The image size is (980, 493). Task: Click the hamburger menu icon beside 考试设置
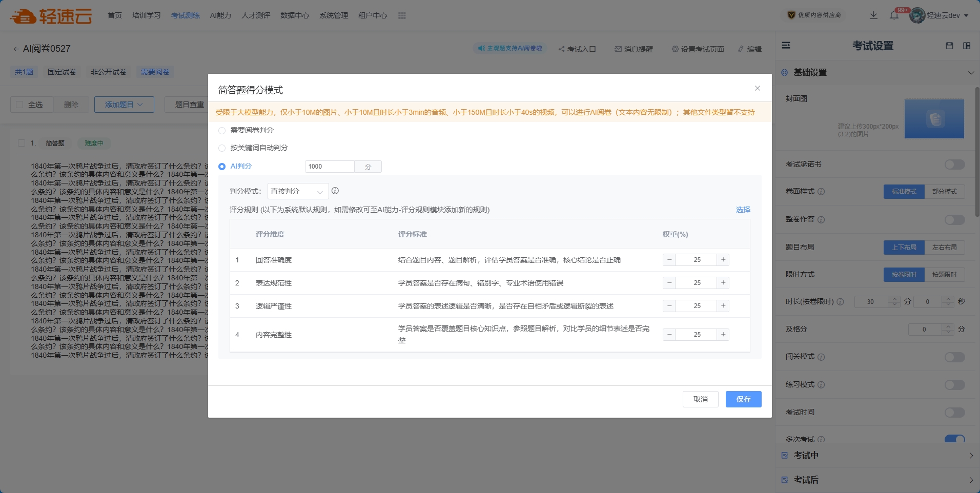(x=786, y=46)
